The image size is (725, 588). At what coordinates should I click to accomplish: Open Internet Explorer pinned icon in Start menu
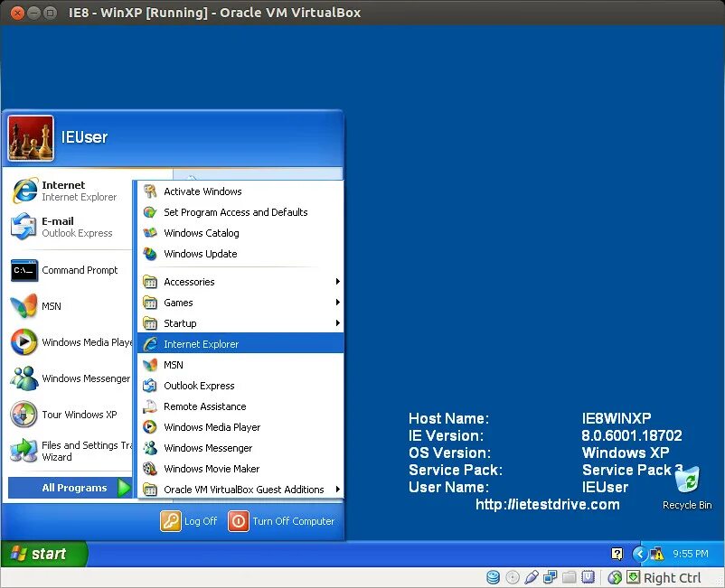click(x=24, y=191)
